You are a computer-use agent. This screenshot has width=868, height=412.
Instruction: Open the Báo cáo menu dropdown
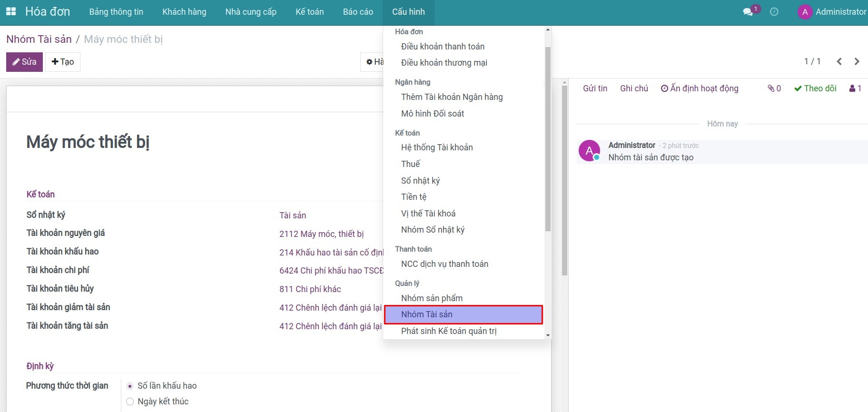[358, 12]
